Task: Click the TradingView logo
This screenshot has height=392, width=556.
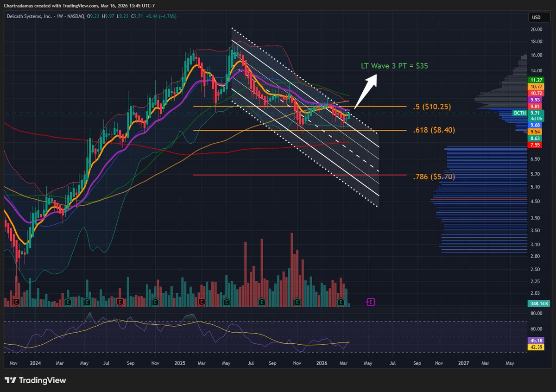Action: [x=36, y=380]
